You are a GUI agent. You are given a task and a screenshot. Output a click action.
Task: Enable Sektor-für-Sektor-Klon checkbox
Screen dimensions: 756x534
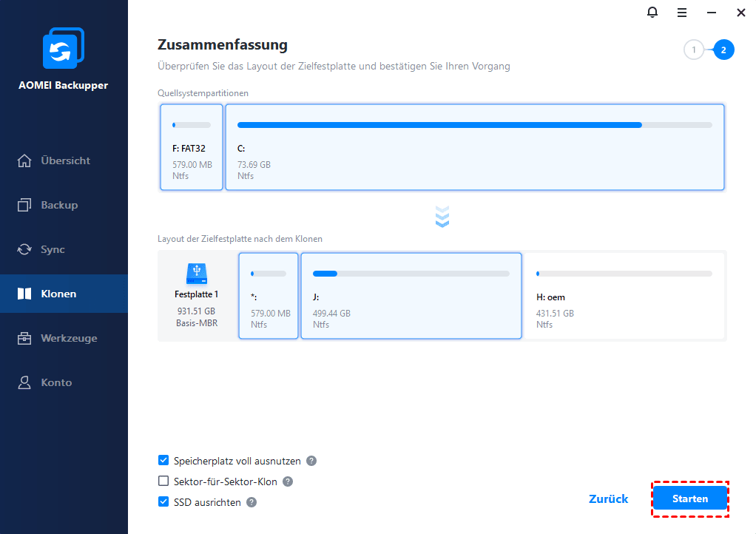click(163, 481)
